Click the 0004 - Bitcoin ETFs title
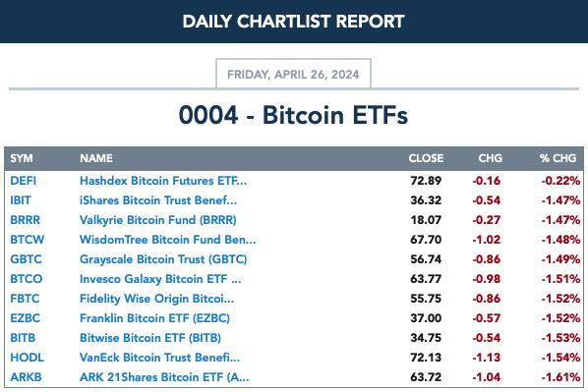The height and width of the screenshot is (392, 588). (293, 115)
